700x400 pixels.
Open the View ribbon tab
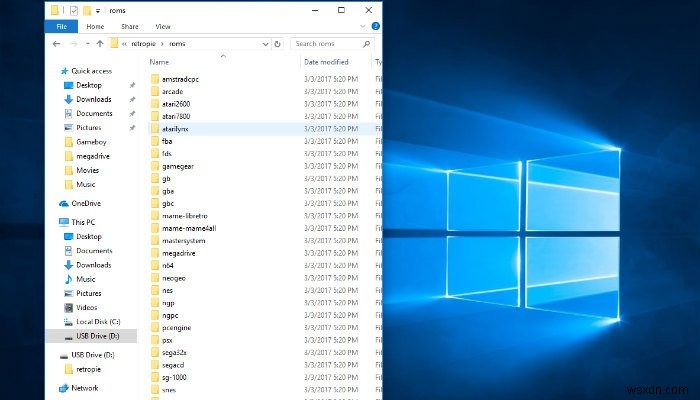163,27
